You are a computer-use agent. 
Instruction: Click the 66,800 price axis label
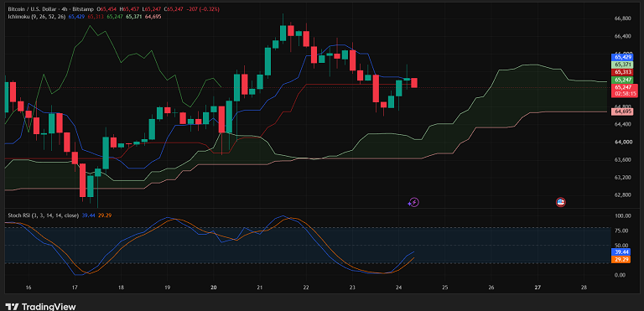coord(623,18)
